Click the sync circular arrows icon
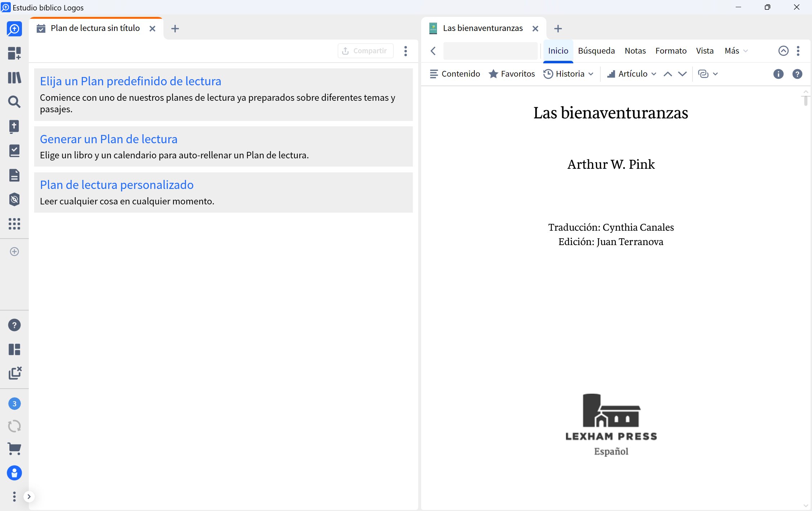 pos(14,426)
